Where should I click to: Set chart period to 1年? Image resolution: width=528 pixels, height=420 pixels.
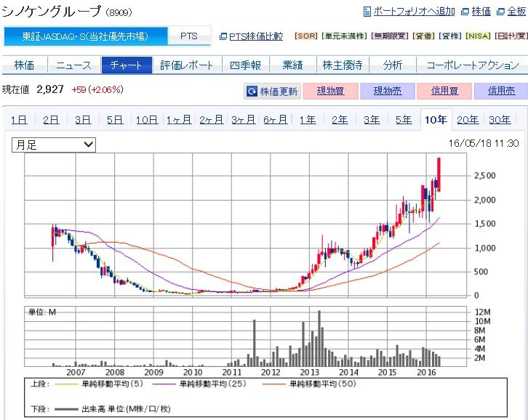308,120
